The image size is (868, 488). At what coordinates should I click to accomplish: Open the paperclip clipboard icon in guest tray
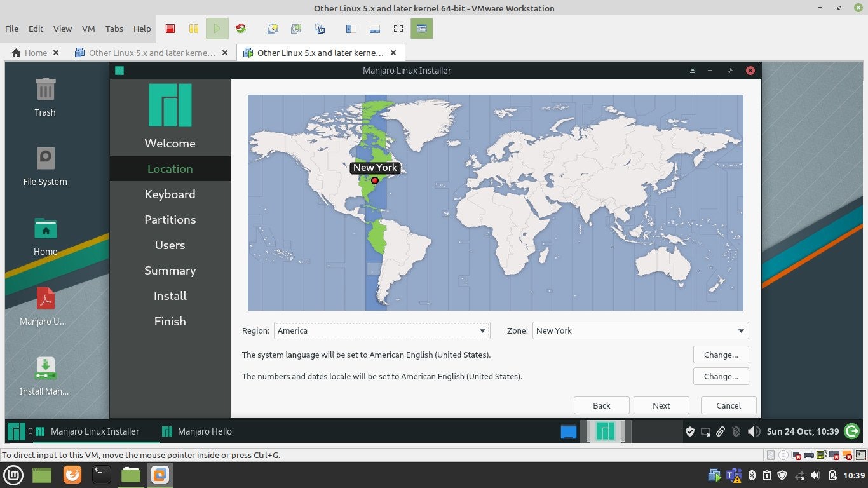721,431
